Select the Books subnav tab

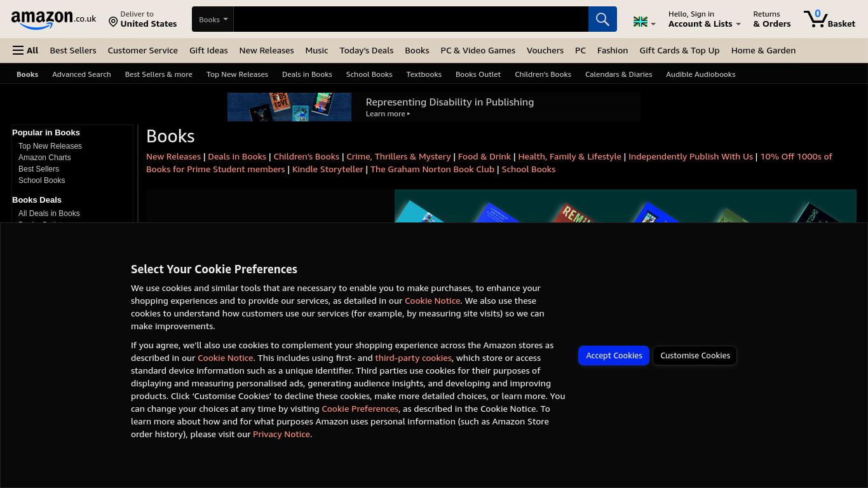click(x=27, y=74)
